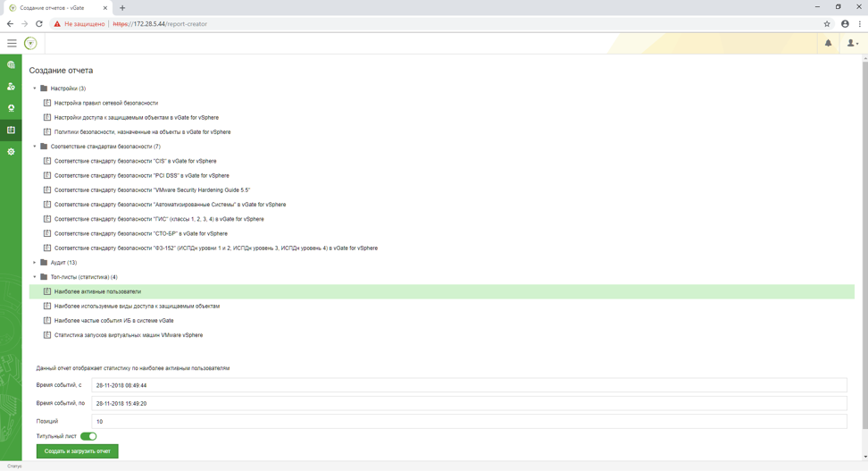The height and width of the screenshot is (471, 868).
Task: Go back in the browser
Action: pos(10,24)
